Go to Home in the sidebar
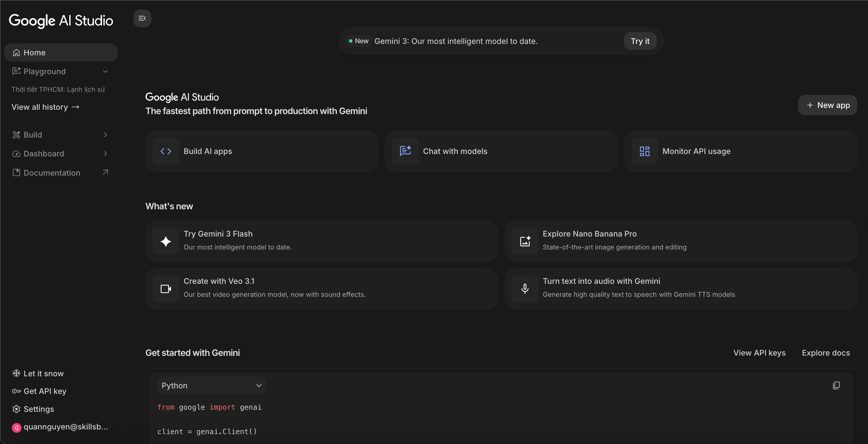This screenshot has width=868, height=444. pyautogui.click(x=61, y=53)
